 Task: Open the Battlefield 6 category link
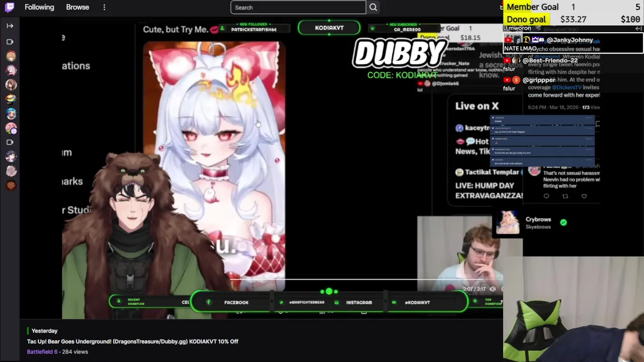tap(42, 352)
